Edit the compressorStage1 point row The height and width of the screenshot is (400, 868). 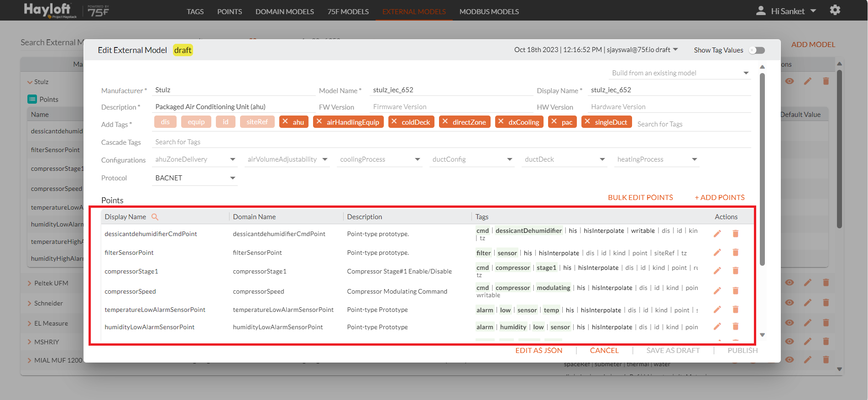[x=717, y=271]
